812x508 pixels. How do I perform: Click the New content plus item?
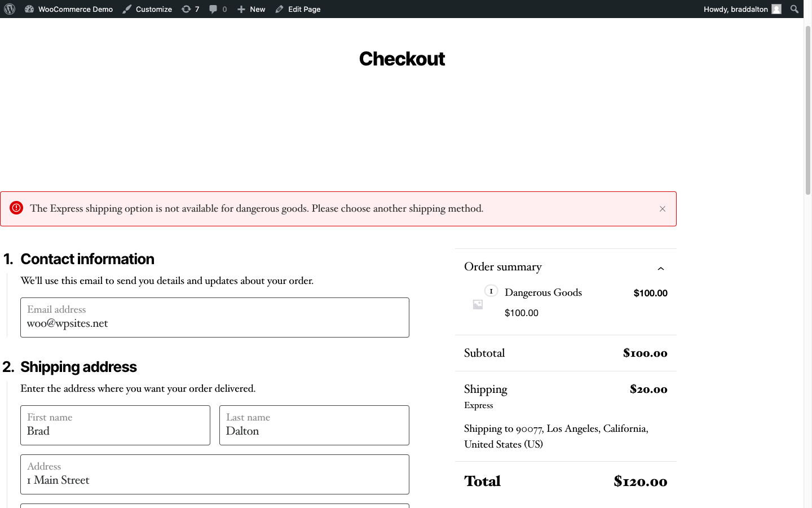251,9
